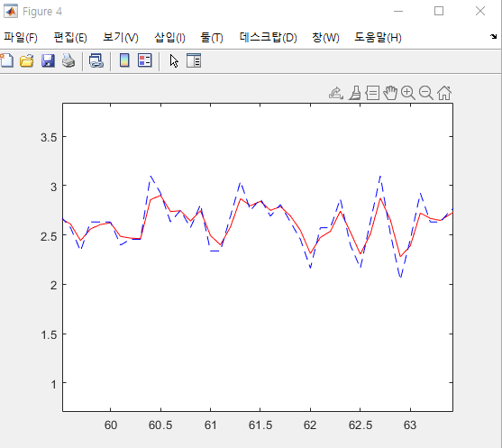
Task: Open the 데스크탑(D) menu
Action: [268, 38]
